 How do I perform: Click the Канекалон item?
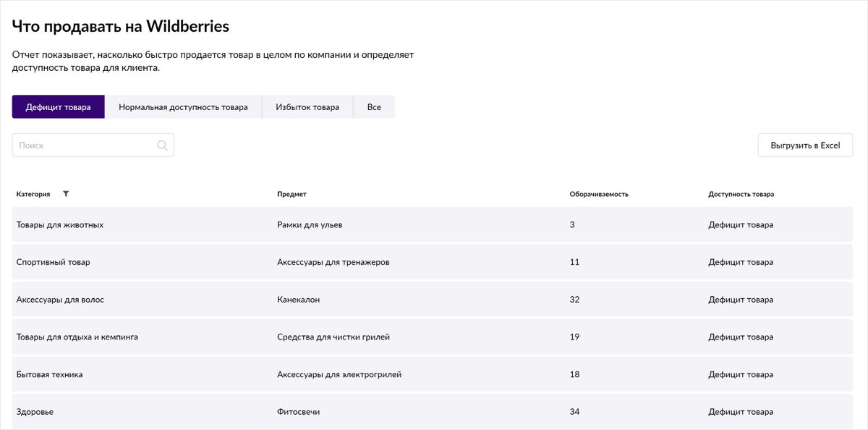point(298,300)
